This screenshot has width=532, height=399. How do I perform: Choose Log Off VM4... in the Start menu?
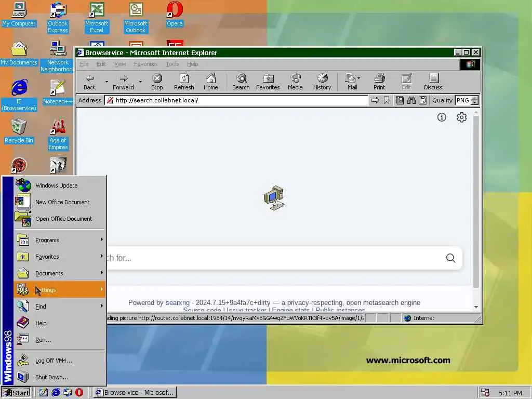[60, 361]
